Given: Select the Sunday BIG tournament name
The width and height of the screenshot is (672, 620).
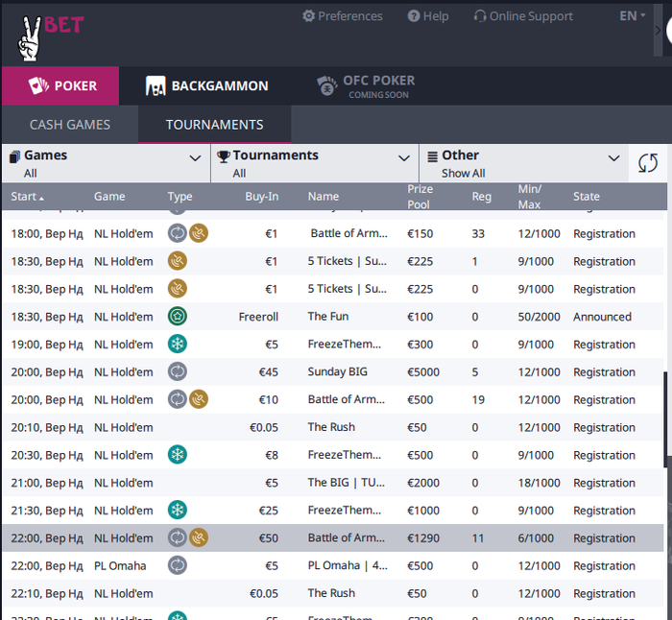Looking at the screenshot, I should (x=337, y=371).
